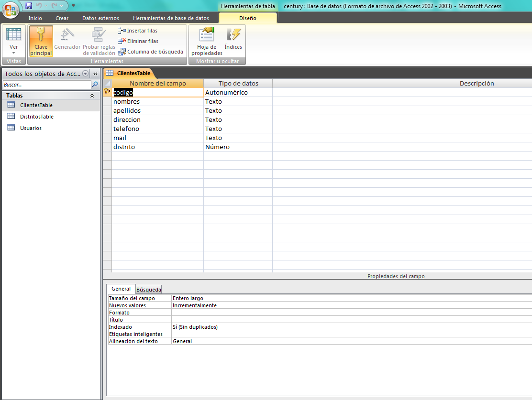Viewport: 532px width, 400px height.
Task: Click the Redo arrow in quick access toolbar
Action: click(54, 5)
